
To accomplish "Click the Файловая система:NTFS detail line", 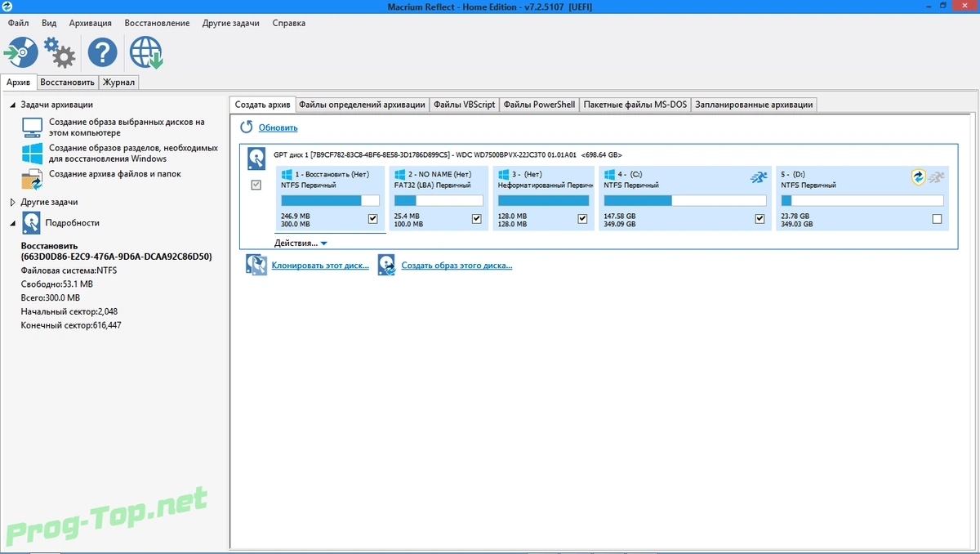I will coord(69,270).
